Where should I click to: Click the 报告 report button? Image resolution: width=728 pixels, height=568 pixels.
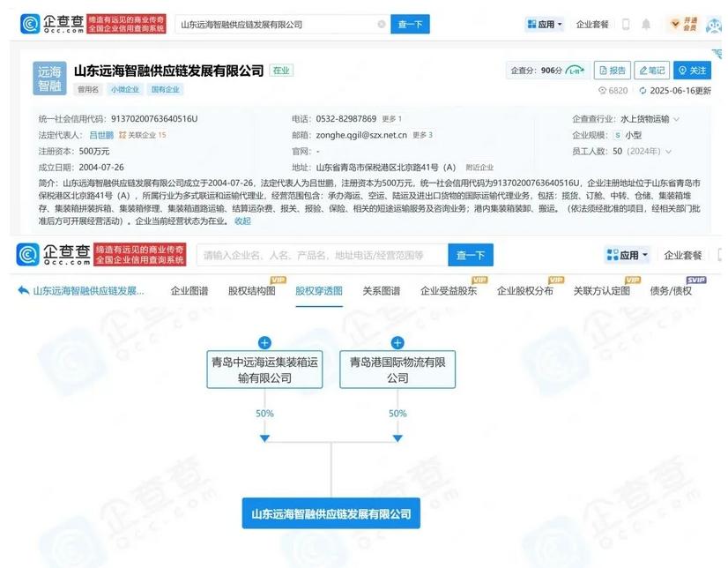[613, 71]
